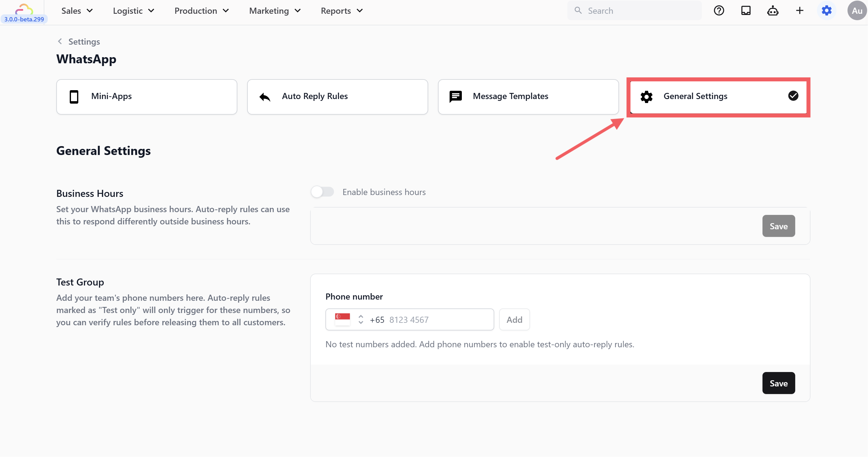Click the Au user avatar
Screen dimensions: 868x457
tap(857, 11)
